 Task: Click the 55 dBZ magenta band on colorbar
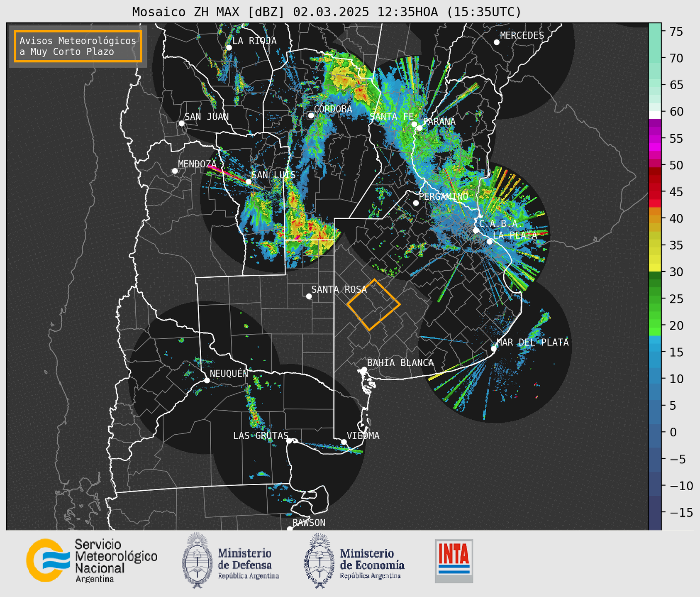(x=655, y=139)
